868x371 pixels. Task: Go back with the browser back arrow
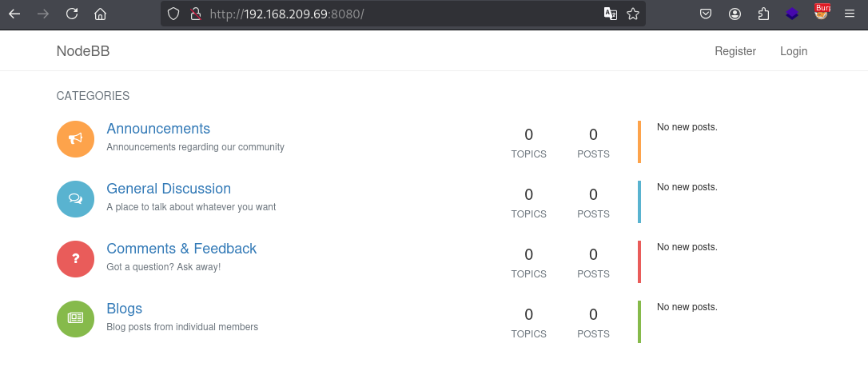tap(14, 14)
